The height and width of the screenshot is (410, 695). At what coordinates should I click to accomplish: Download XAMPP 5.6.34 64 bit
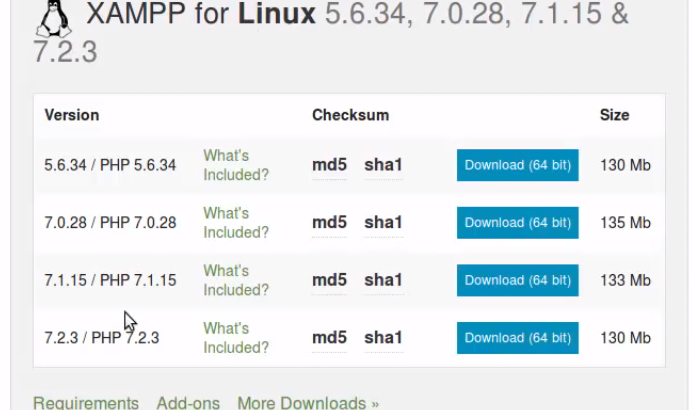pos(517,165)
